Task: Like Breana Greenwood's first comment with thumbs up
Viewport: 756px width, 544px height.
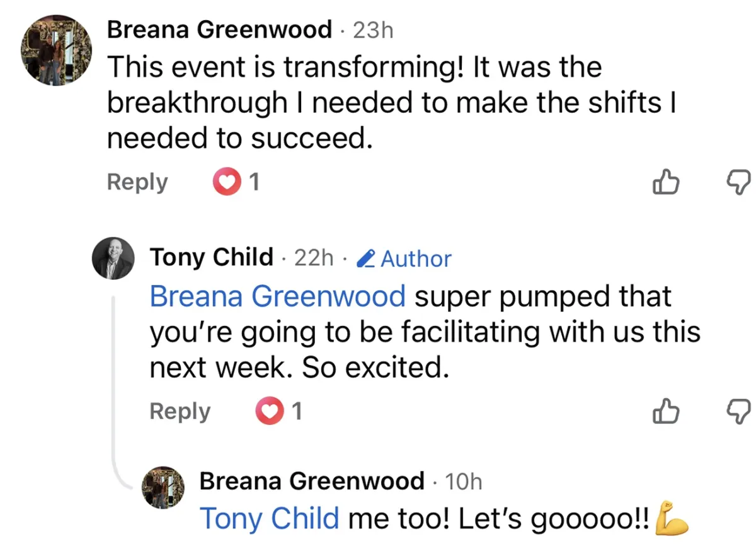Action: [x=666, y=182]
